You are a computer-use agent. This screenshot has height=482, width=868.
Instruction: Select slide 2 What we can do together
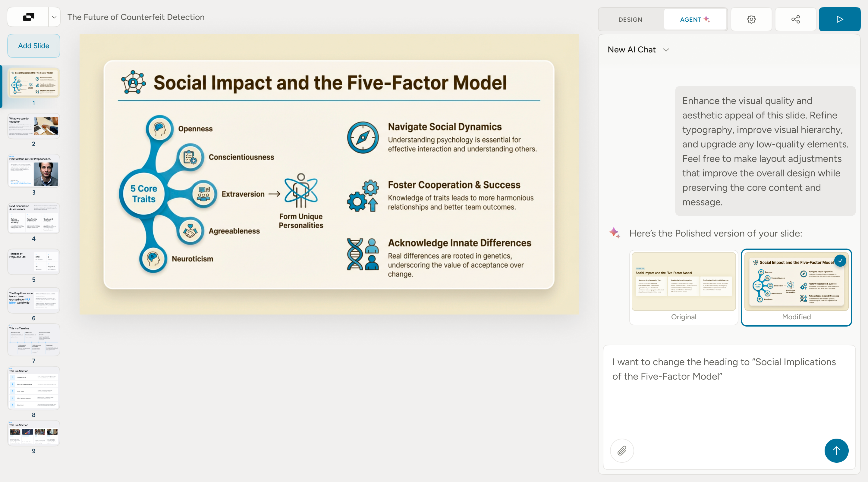coord(34,126)
